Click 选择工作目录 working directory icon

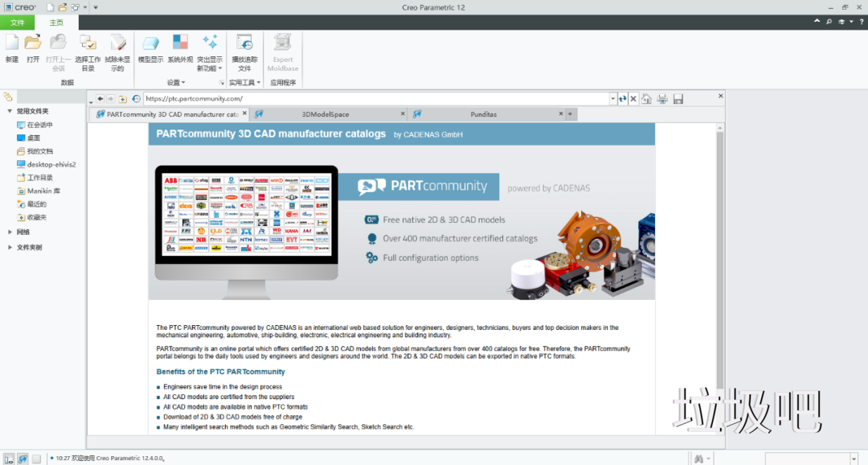click(x=88, y=47)
